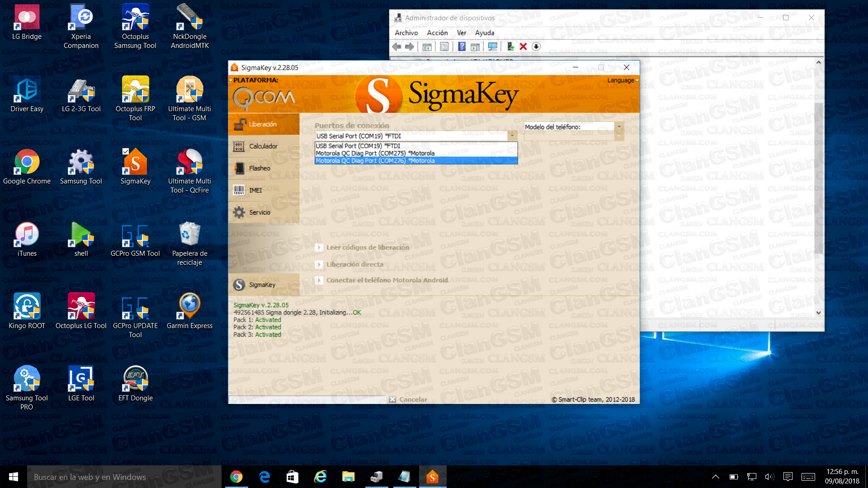This screenshot has height=488, width=868.
Task: Select Octoplus Samsung Tool desktop icon
Action: click(135, 27)
